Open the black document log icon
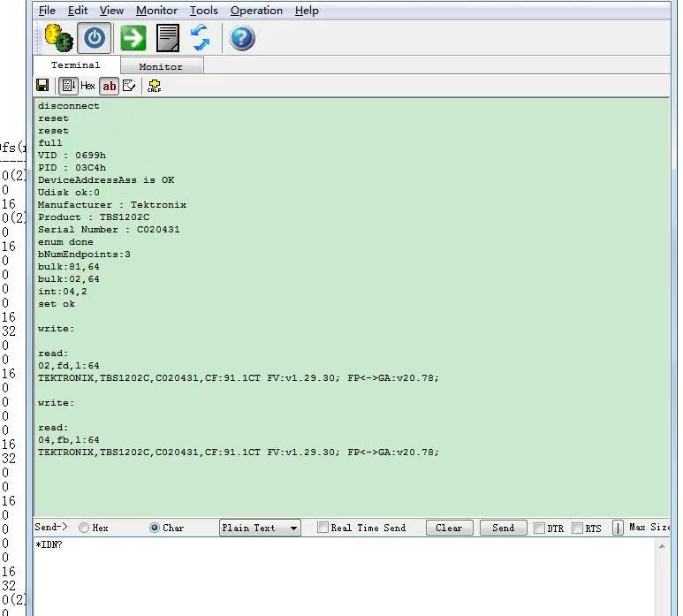The width and height of the screenshot is (683, 616). pos(168,38)
